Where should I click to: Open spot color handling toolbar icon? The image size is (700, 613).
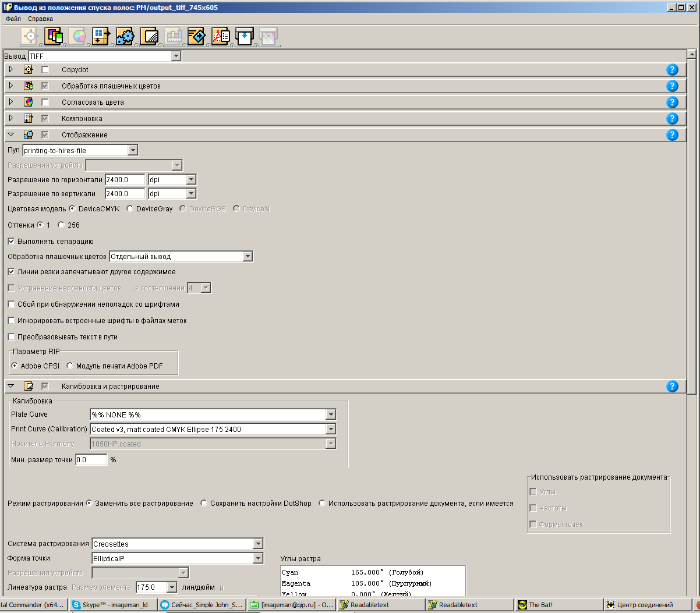54,36
